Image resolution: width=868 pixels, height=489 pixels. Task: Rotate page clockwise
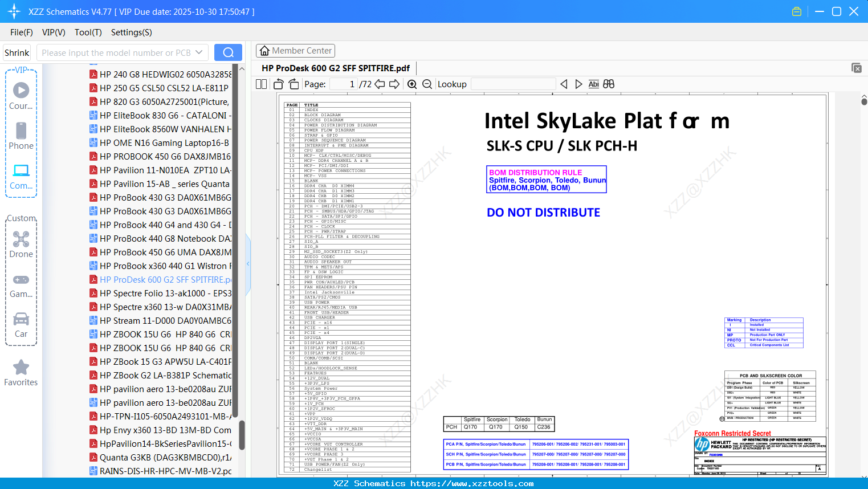point(294,84)
